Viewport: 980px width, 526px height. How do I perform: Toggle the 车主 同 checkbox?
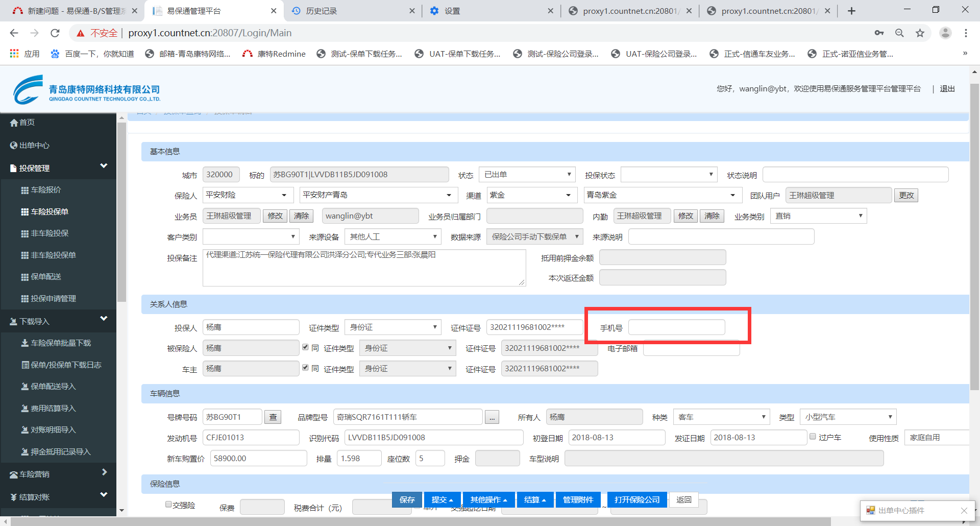click(305, 368)
